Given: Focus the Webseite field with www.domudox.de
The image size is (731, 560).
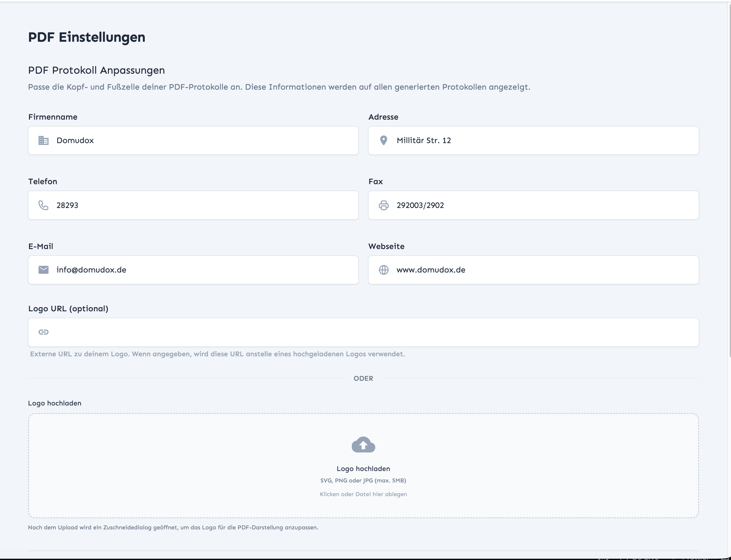Looking at the screenshot, I should point(533,270).
